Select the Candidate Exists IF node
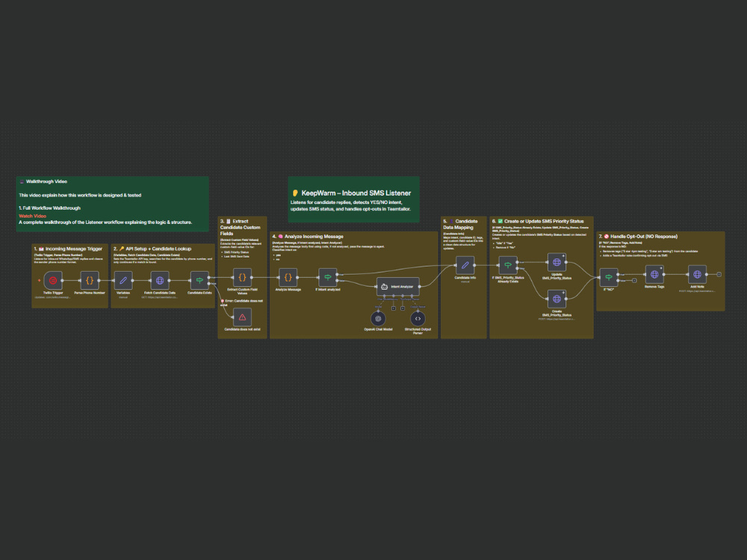The image size is (747, 560). pos(199,281)
